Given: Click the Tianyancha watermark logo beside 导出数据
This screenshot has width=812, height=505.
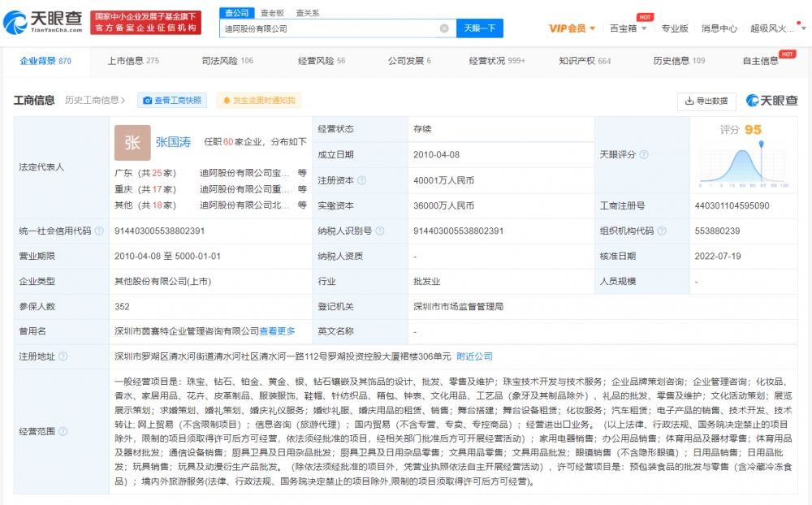Looking at the screenshot, I should click(771, 101).
